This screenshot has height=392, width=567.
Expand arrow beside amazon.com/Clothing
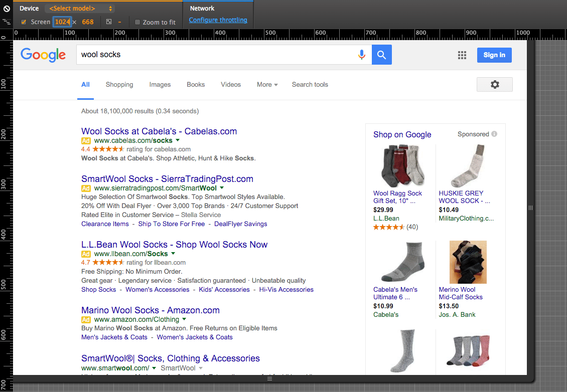(x=184, y=319)
